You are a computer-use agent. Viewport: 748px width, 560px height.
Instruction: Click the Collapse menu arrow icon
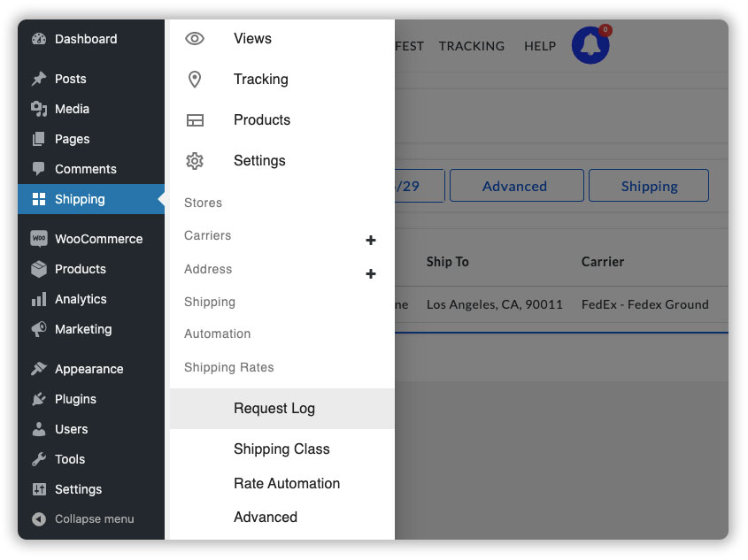pos(39,519)
